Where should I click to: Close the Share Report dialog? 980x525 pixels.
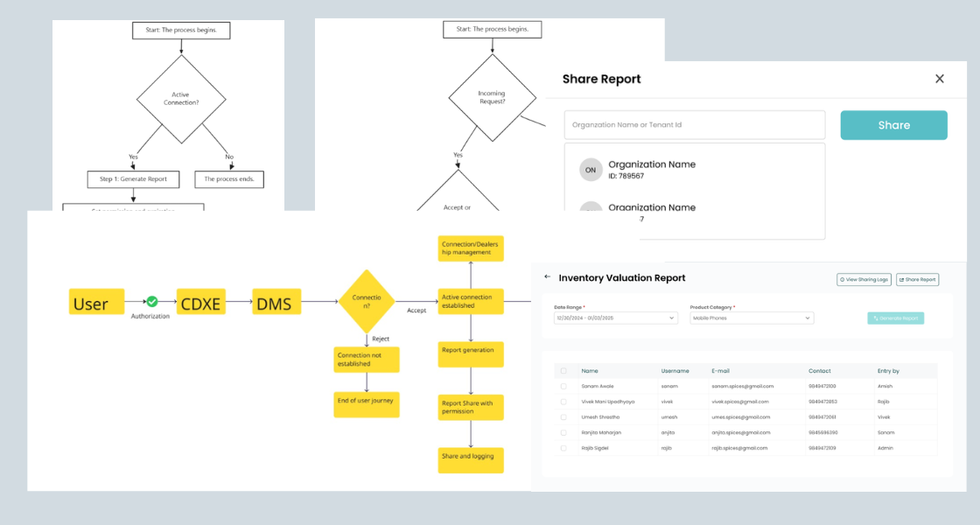939,79
